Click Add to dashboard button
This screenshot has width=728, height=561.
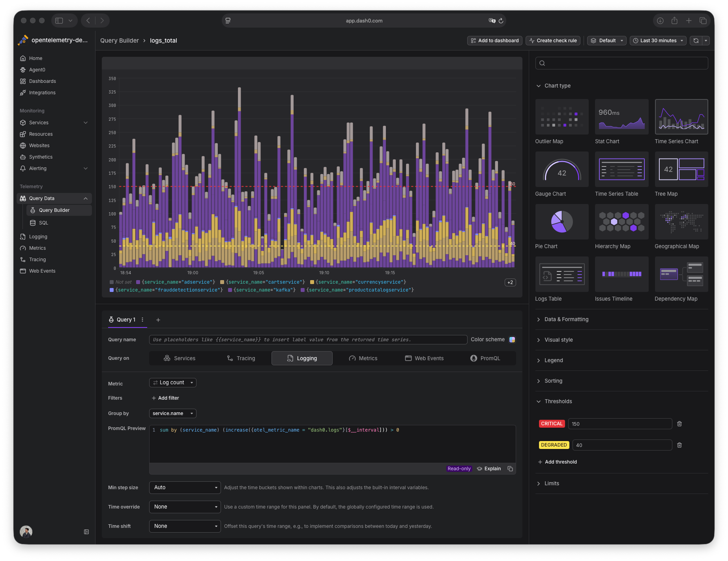pyautogui.click(x=494, y=41)
